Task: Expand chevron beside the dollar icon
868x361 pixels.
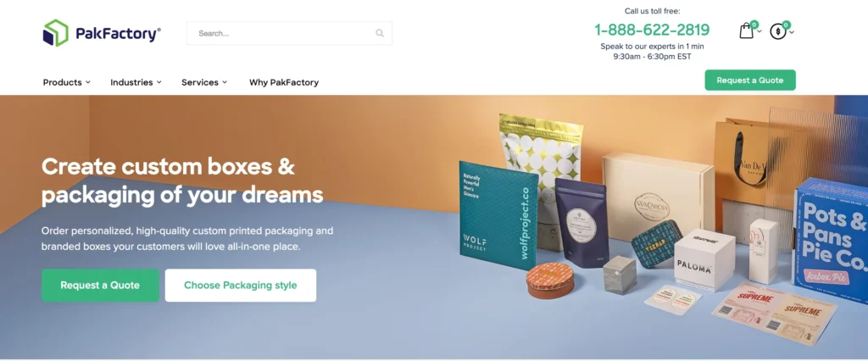Action: pos(792,32)
